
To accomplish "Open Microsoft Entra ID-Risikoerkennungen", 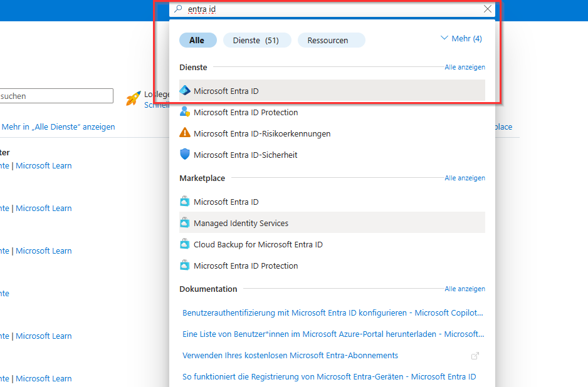I will 332,133.
